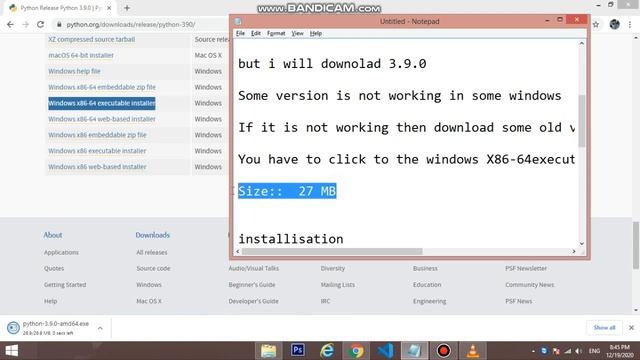Click Notepad vertical scrollbar up arrow
640x360 pixels.
[582, 43]
